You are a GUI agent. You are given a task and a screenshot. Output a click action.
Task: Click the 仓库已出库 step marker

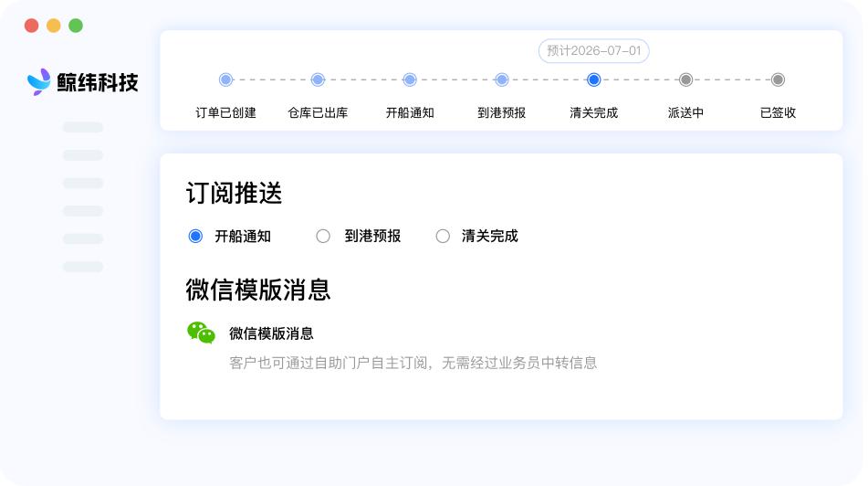[x=318, y=79]
